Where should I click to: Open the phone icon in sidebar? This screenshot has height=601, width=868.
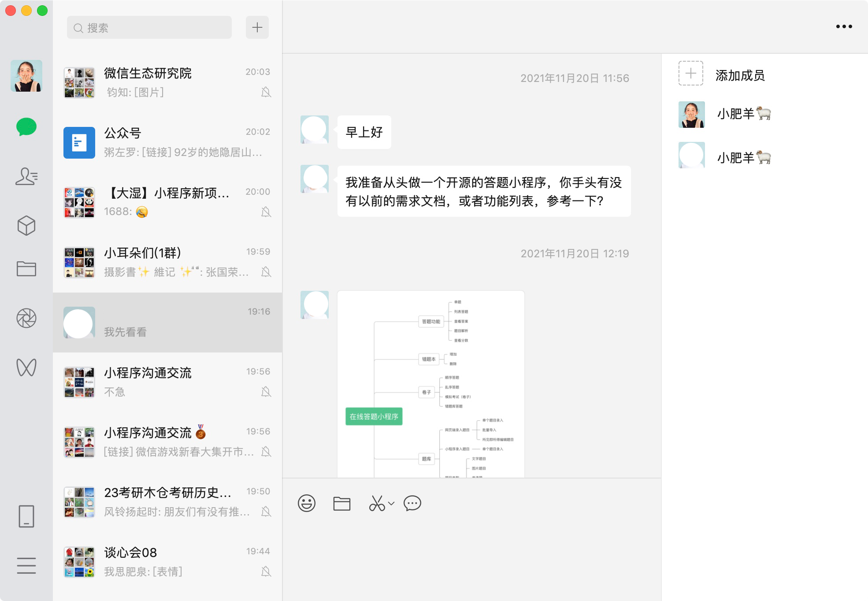click(26, 516)
